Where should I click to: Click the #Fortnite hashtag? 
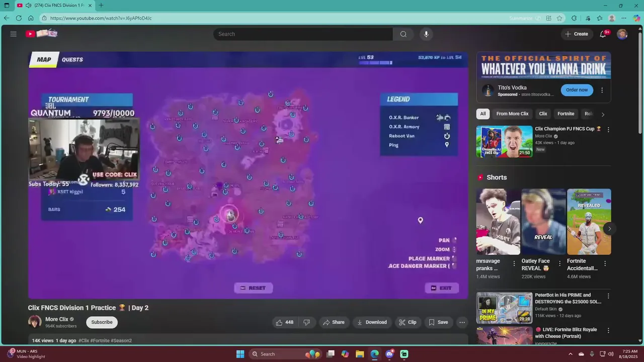pyautogui.click(x=100, y=340)
